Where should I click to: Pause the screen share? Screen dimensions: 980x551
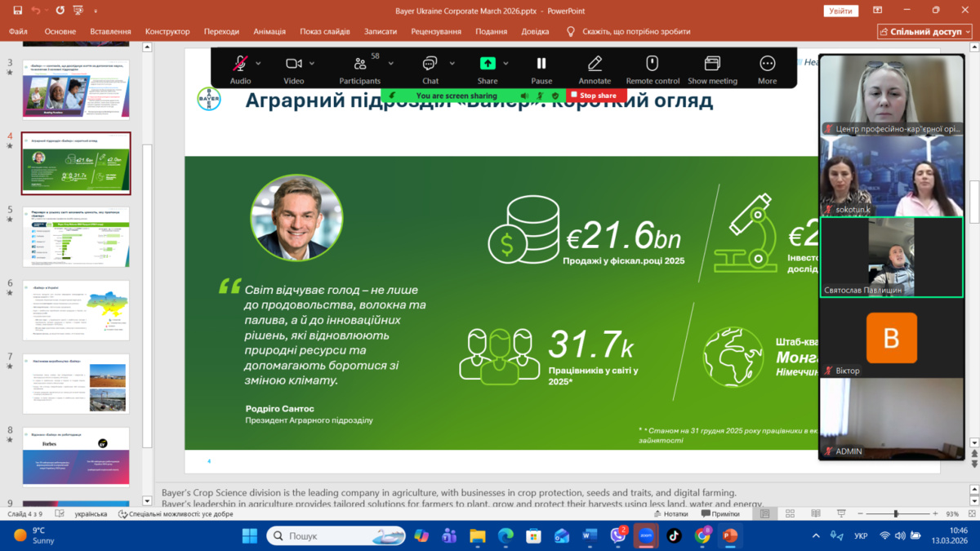pyautogui.click(x=541, y=64)
